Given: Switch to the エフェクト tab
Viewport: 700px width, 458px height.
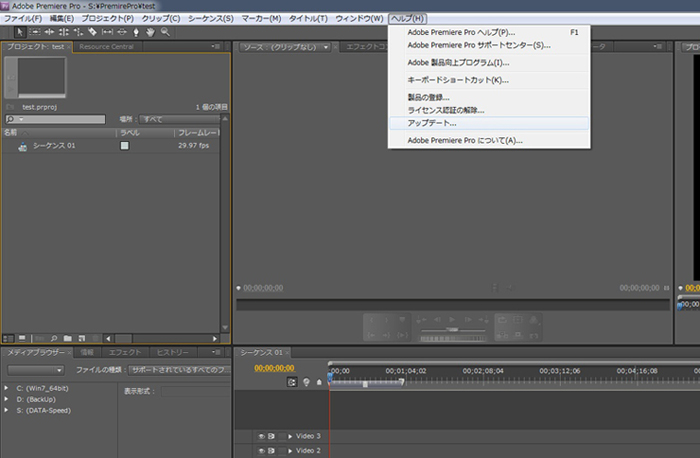Looking at the screenshot, I should [x=125, y=353].
